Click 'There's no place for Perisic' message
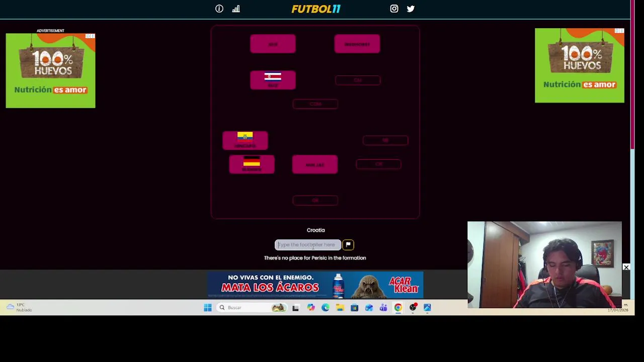Viewport: 644px width, 362px height. [315, 258]
